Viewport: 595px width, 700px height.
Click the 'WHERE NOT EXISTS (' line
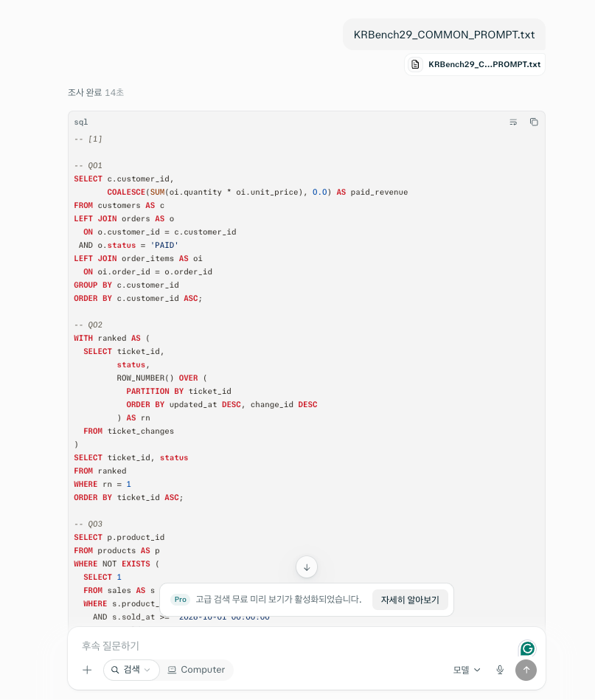coord(116,564)
